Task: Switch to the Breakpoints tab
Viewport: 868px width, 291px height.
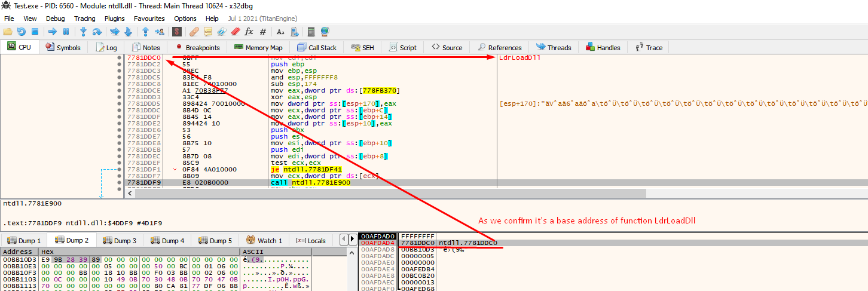Action: tap(197, 47)
